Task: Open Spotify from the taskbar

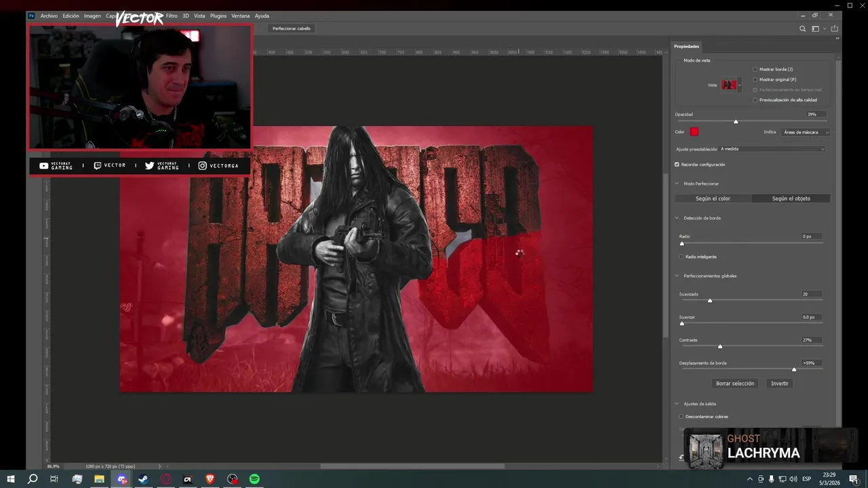Action: click(x=254, y=479)
